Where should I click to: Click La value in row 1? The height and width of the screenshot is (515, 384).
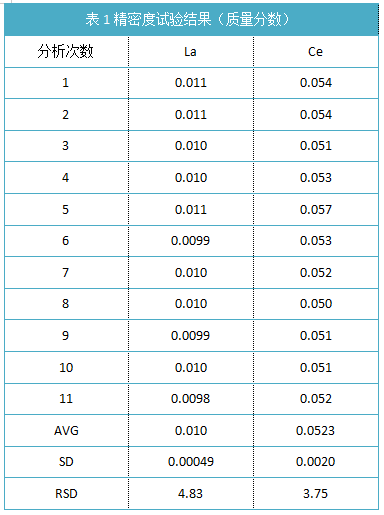click(191, 83)
